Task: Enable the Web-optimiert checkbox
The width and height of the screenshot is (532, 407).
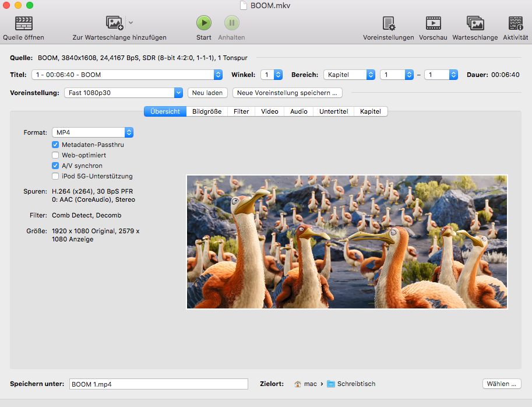Action: pyautogui.click(x=56, y=155)
